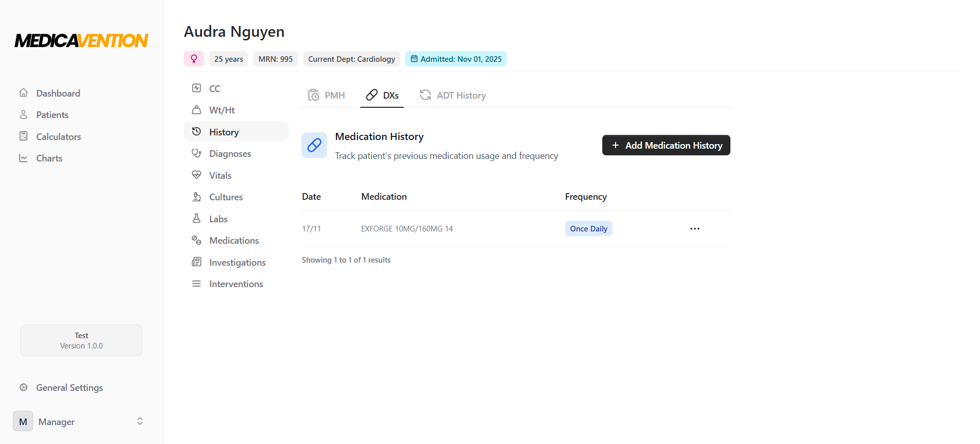This screenshot has height=444, width=980.
Task: Click the Vitals heart icon
Action: [197, 175]
